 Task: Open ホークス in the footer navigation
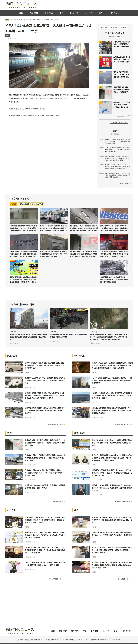[x=106, y=631]
